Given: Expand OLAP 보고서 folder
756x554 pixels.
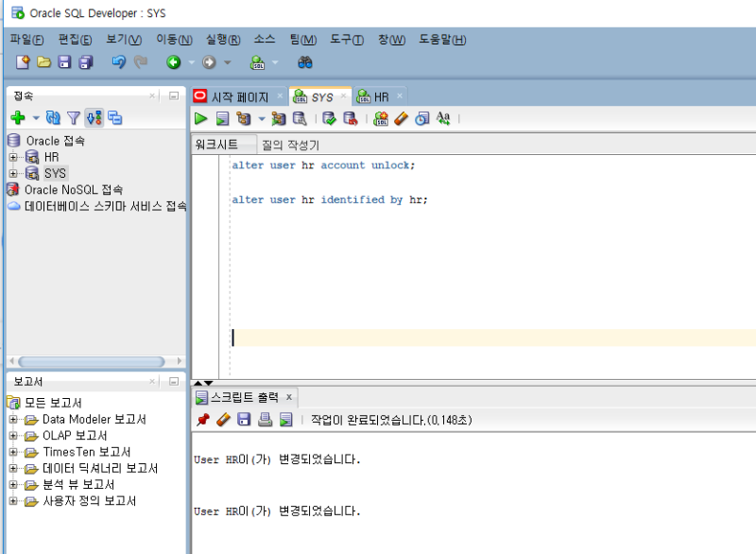Looking at the screenshot, I should click(x=13, y=436).
